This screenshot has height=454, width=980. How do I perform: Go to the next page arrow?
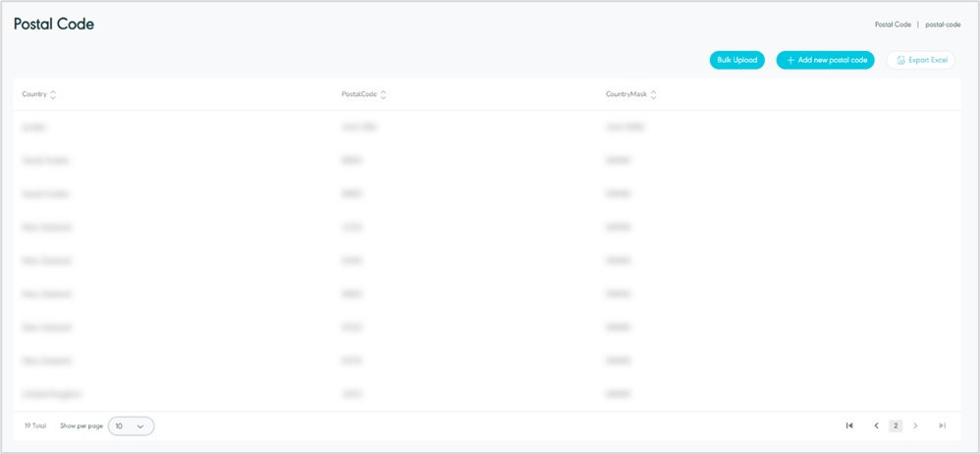tap(915, 426)
